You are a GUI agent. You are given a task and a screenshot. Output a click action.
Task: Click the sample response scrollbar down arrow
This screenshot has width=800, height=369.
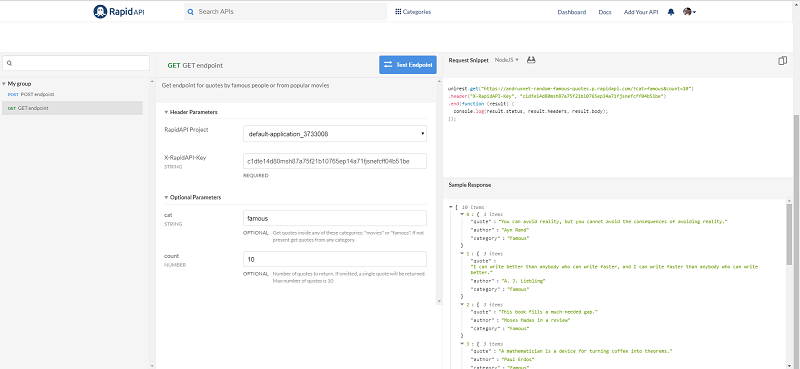coord(789,365)
